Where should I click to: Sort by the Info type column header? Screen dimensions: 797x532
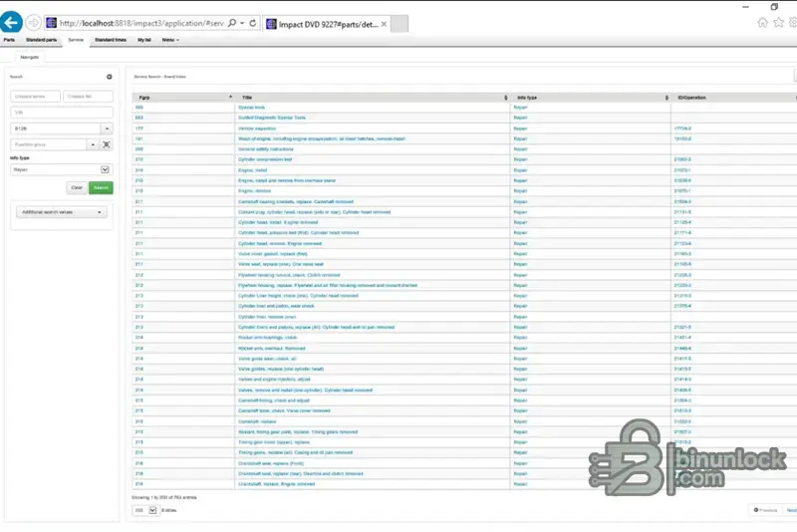pyautogui.click(x=590, y=97)
